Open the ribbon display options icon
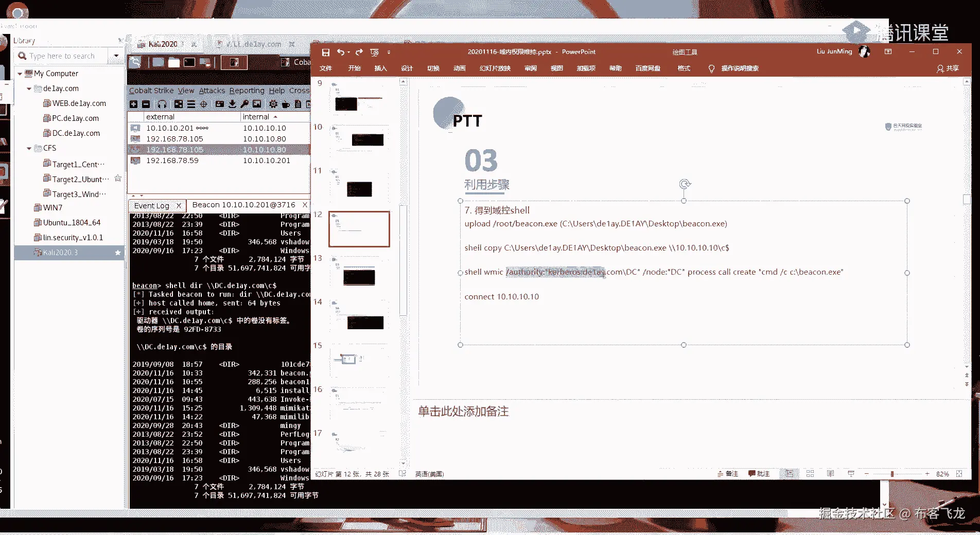 click(888, 52)
